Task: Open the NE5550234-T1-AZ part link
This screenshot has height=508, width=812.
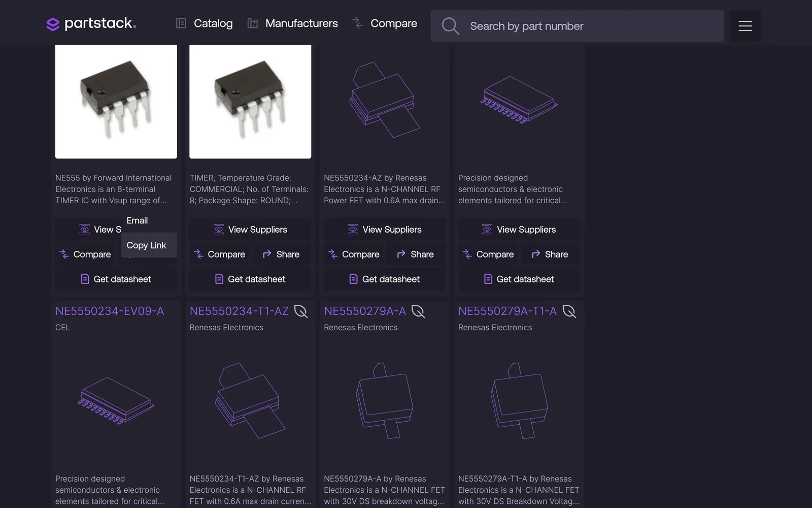Action: click(x=239, y=311)
